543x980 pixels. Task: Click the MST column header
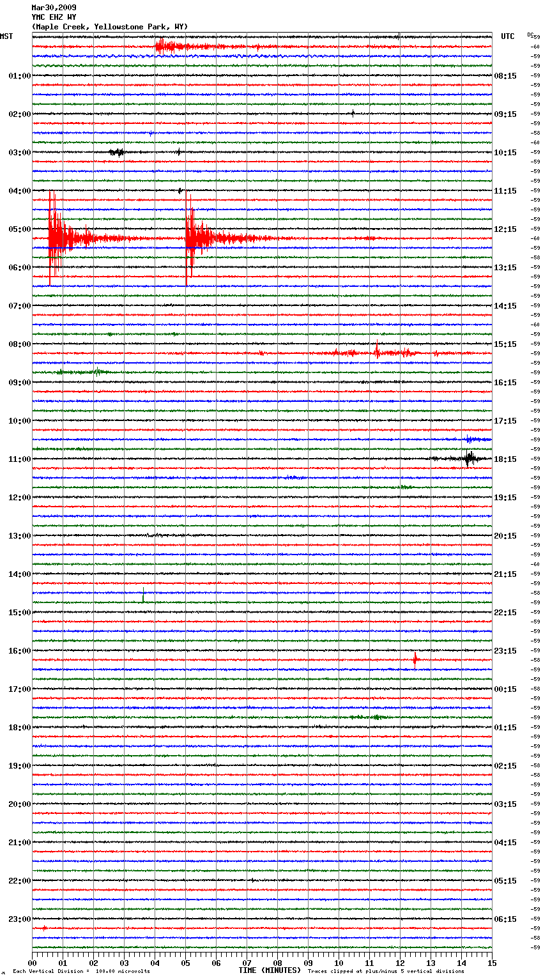6,36
